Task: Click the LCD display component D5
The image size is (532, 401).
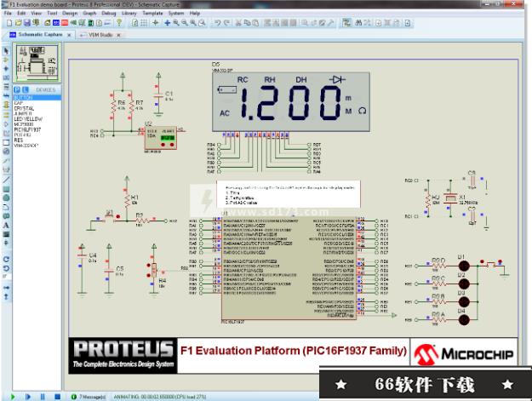Action: 291,102
